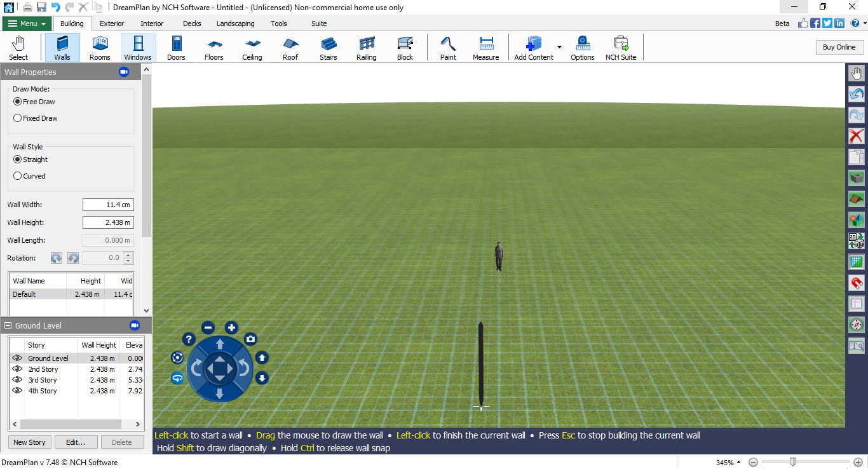Open navigation help question mark

(x=189, y=339)
